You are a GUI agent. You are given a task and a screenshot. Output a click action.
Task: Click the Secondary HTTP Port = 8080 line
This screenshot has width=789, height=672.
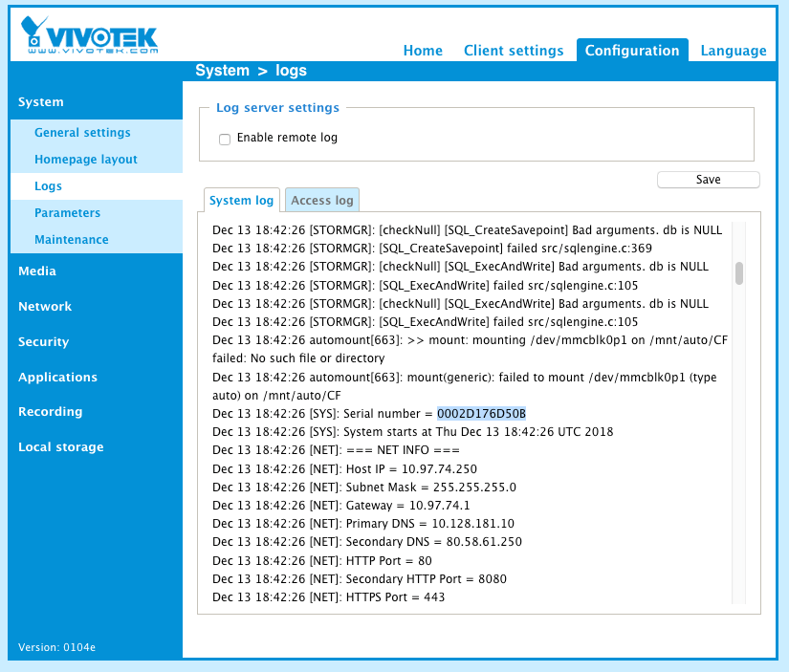(x=360, y=579)
